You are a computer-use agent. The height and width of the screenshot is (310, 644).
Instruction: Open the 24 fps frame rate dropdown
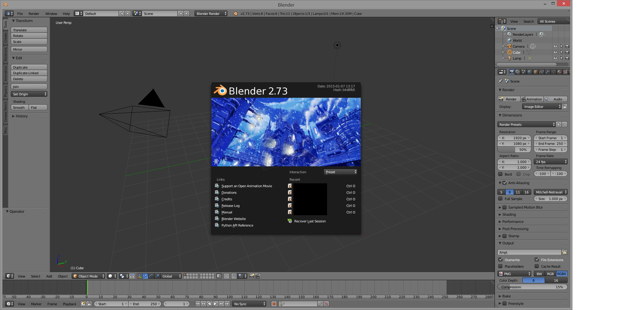point(551,162)
